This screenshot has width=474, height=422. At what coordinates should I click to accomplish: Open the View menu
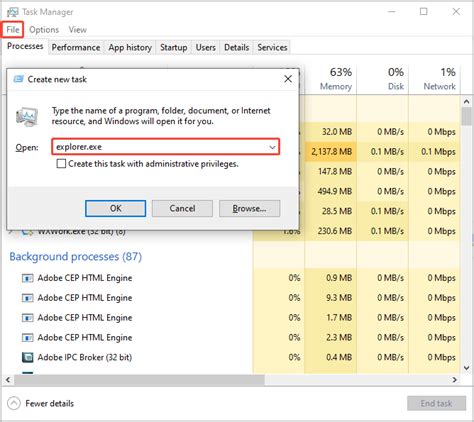pos(78,30)
